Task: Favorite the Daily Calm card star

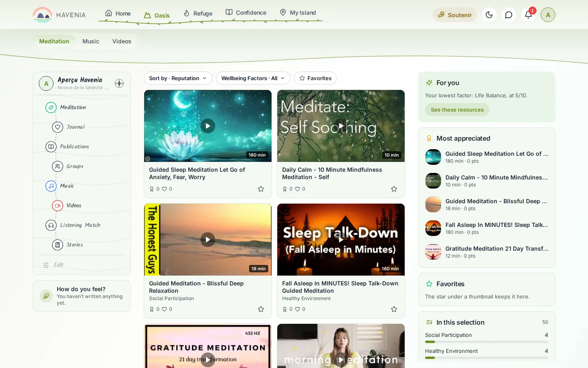Action: (394, 189)
